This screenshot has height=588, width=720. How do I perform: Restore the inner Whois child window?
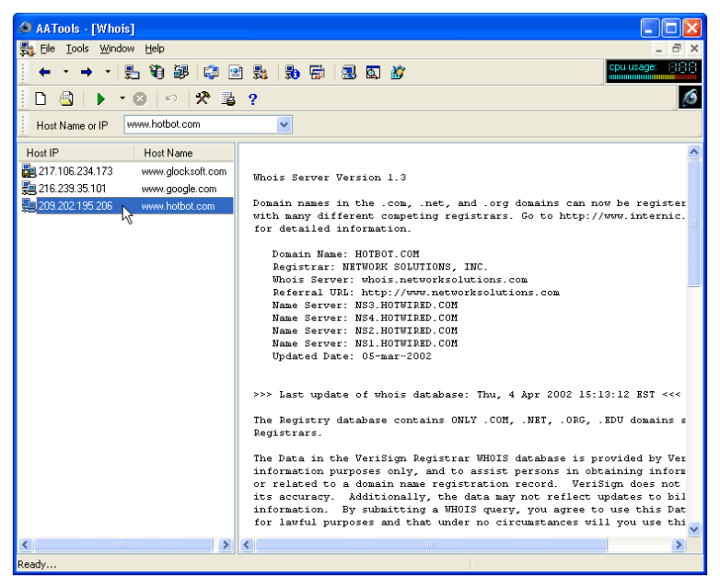677,49
